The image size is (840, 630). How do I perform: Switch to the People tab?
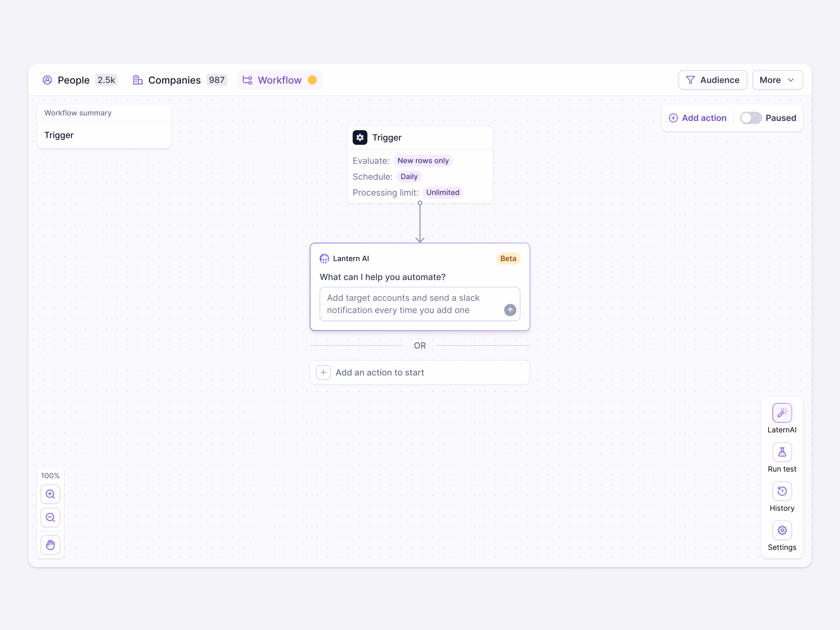coord(80,80)
